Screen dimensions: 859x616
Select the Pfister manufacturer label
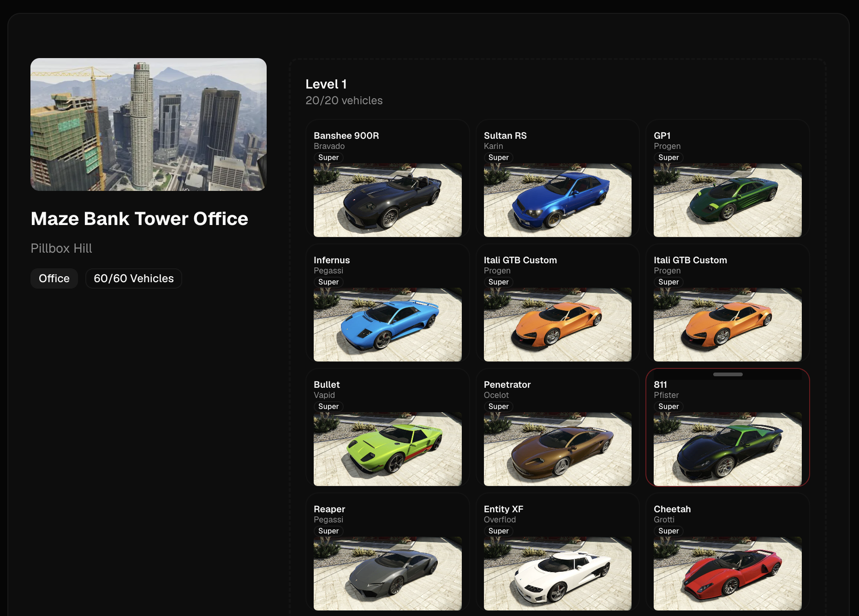click(666, 395)
